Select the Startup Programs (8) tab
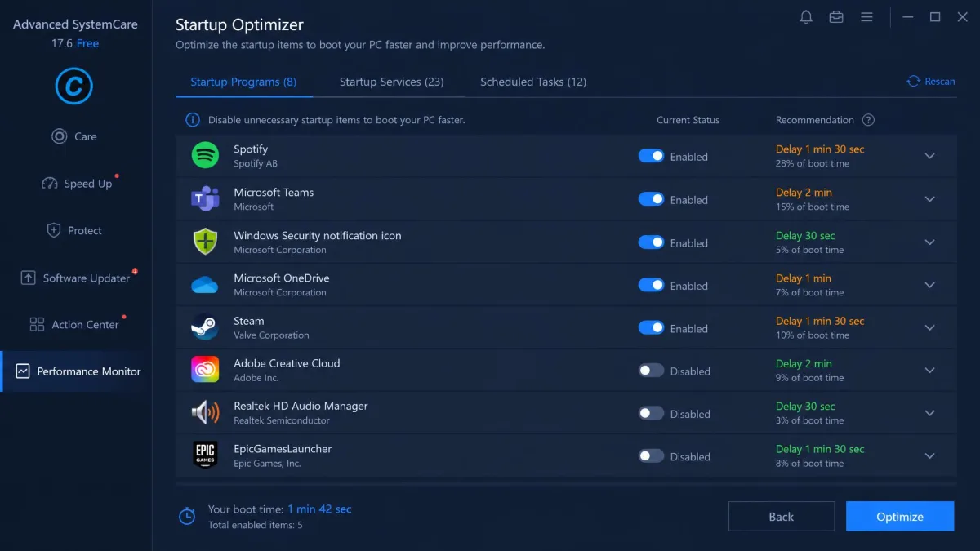 243,82
